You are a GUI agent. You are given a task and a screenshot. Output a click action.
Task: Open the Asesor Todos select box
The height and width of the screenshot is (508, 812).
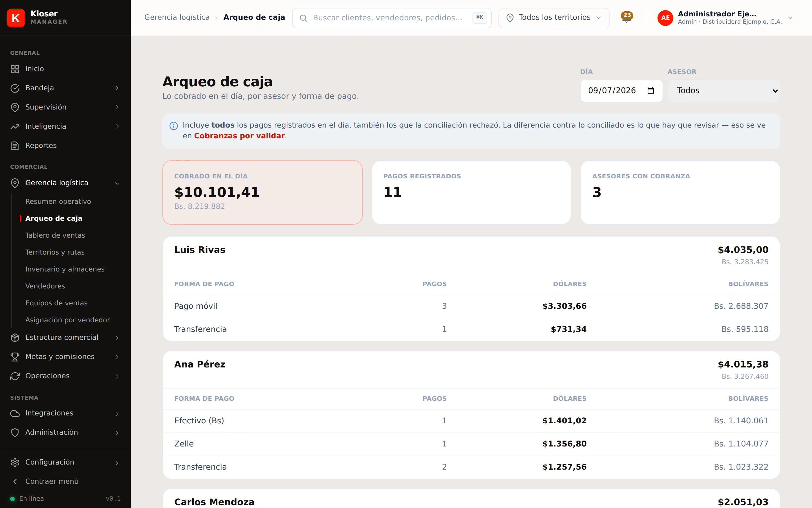[x=724, y=91]
